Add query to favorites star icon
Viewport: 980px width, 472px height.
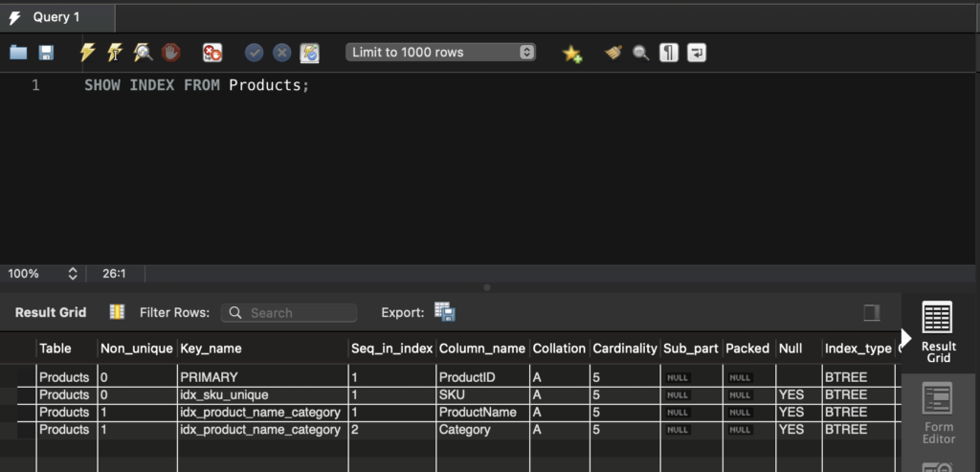pyautogui.click(x=572, y=54)
